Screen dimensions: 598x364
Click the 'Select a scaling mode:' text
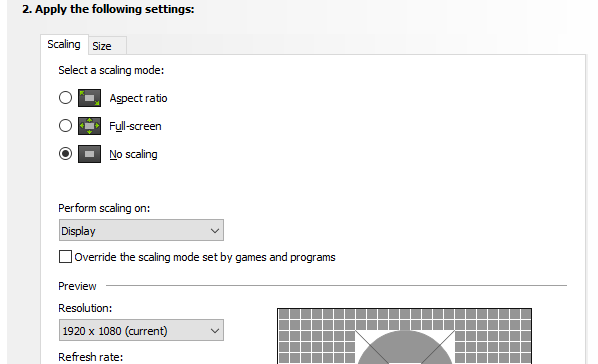[111, 71]
